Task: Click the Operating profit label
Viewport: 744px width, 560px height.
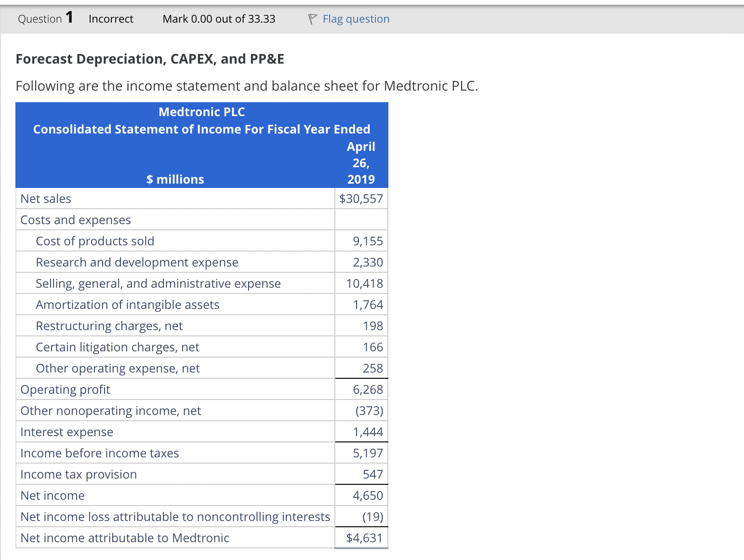Action: tap(65, 389)
